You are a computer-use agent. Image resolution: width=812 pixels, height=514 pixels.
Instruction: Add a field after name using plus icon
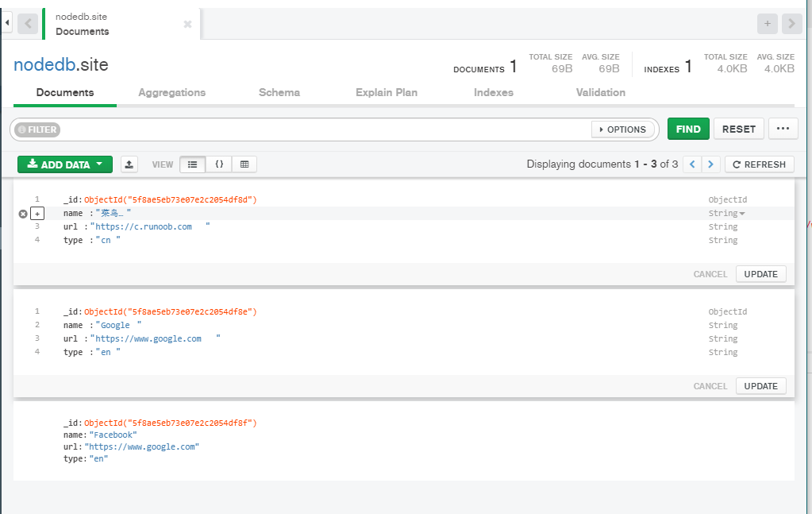[x=37, y=214]
